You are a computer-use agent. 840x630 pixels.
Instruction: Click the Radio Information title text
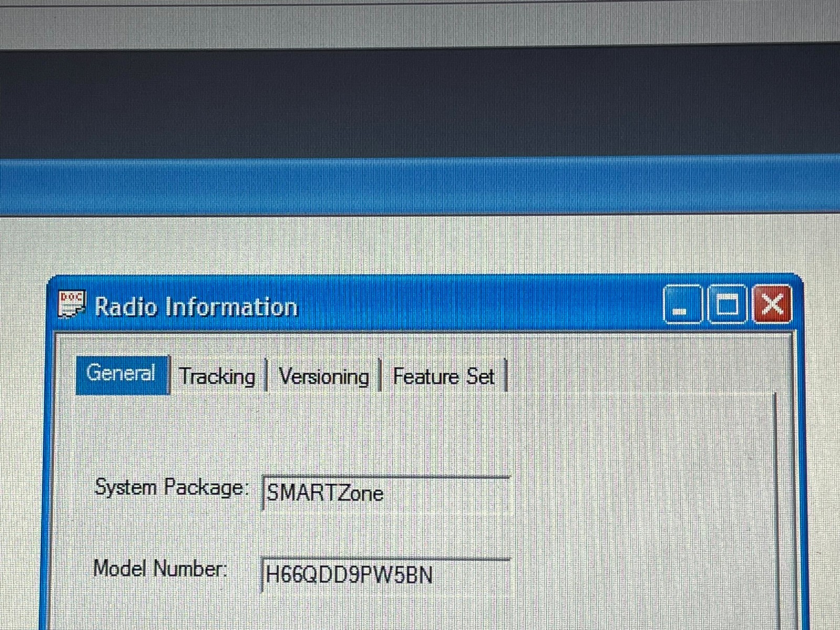(196, 307)
